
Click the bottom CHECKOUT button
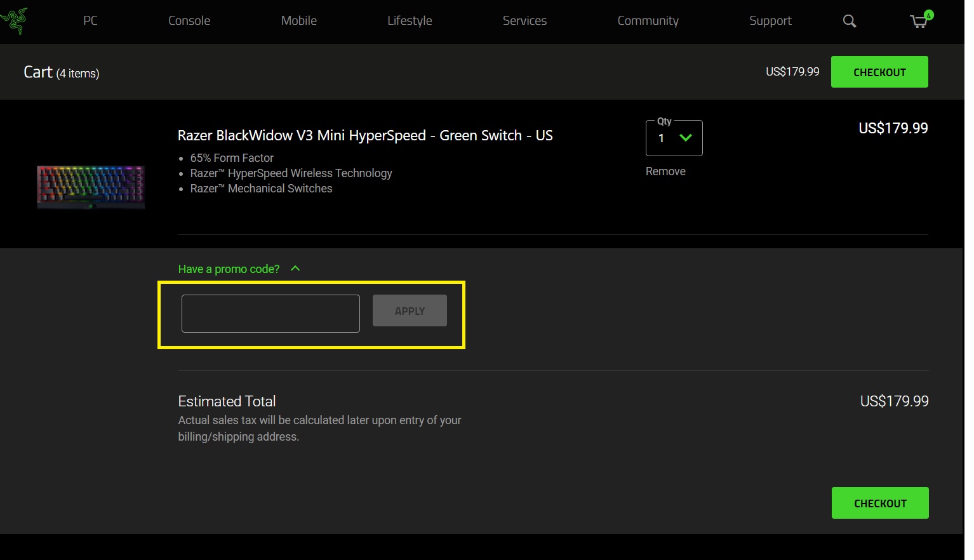(x=880, y=503)
